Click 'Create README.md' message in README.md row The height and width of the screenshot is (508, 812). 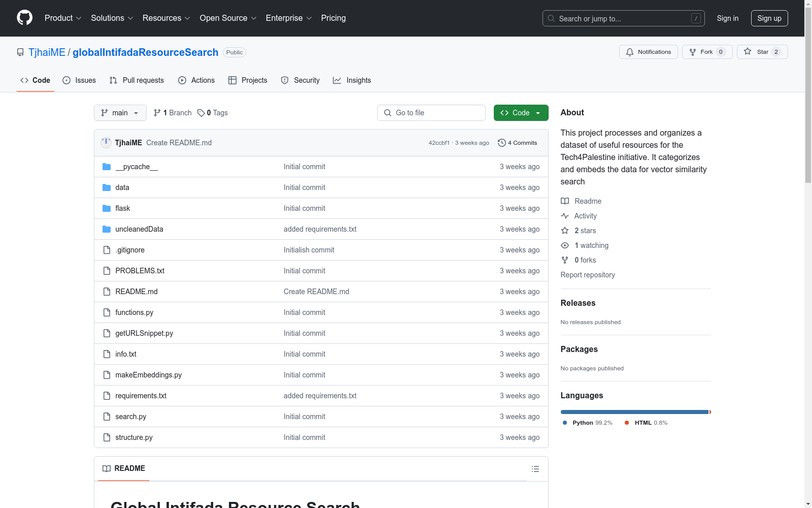coord(316,292)
